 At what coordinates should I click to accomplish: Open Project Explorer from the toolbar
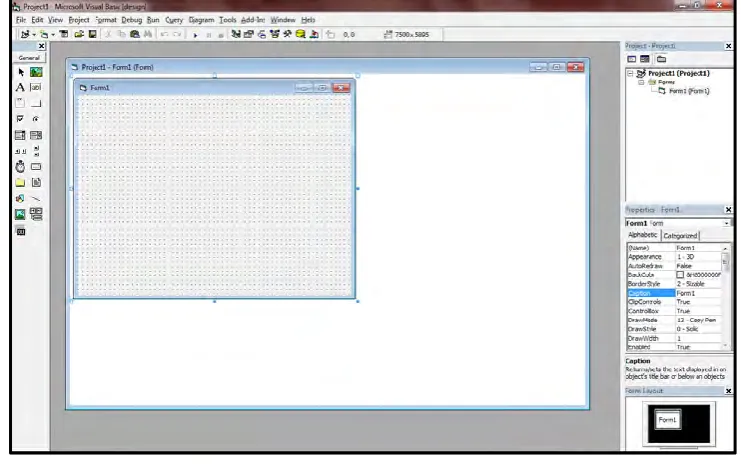click(x=235, y=34)
